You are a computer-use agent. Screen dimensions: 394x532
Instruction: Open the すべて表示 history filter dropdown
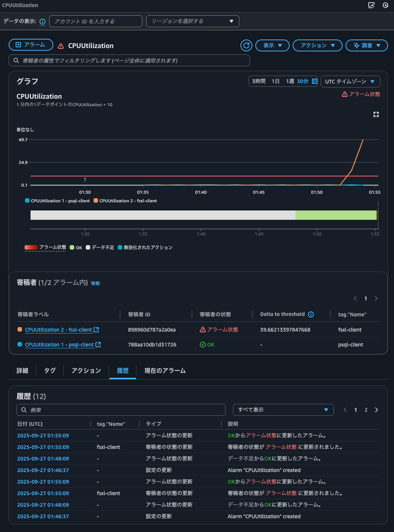tap(283, 410)
